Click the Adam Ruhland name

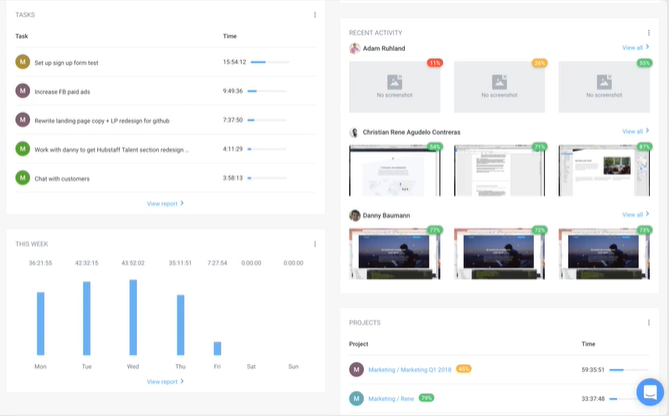[384, 48]
